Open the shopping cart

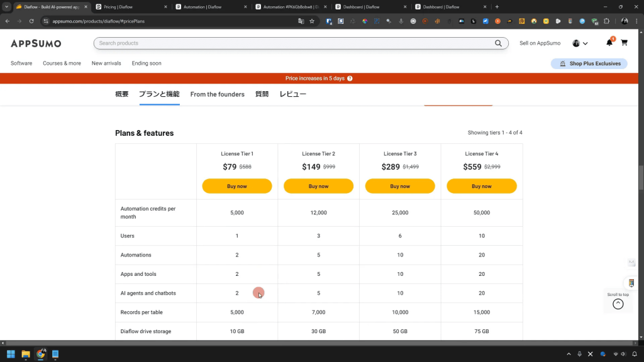coord(625,43)
